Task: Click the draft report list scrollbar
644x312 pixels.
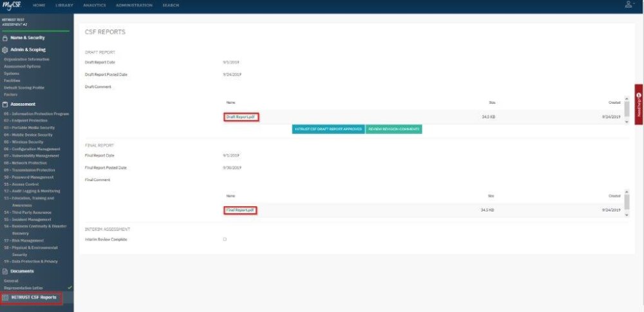Action: point(627,108)
